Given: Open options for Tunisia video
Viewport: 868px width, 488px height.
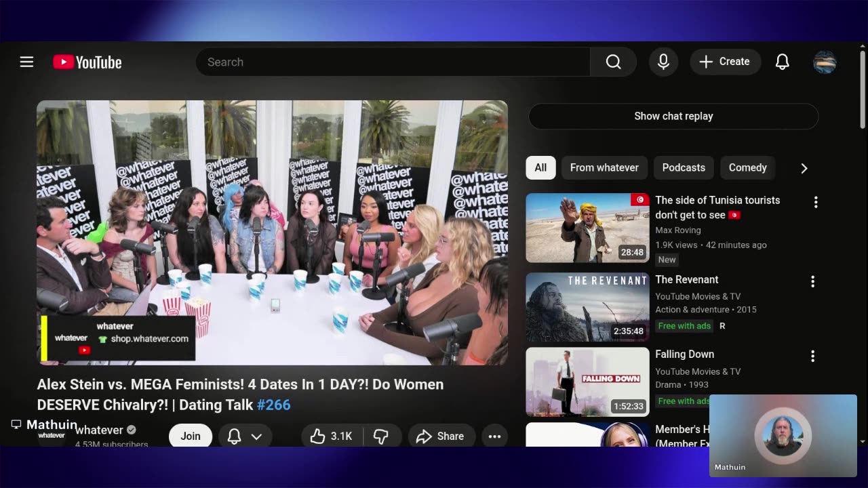Looking at the screenshot, I should [816, 202].
